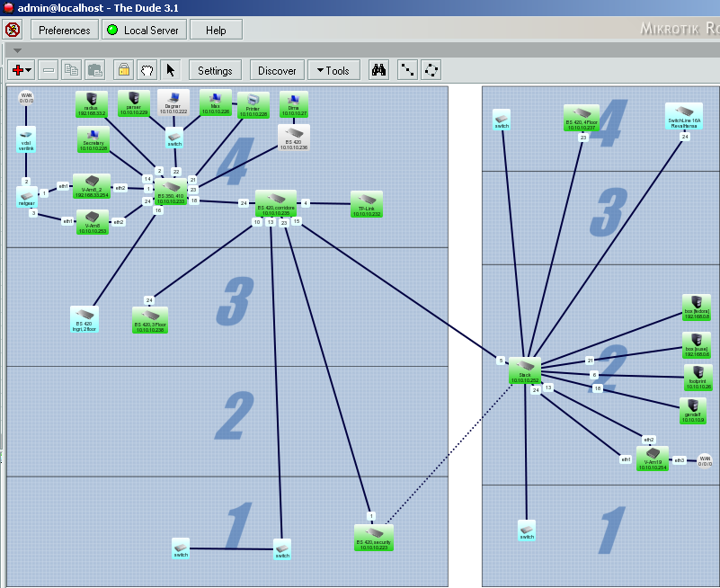Select the BS 420, 3 Floor node 10.10.10.238

[150, 320]
